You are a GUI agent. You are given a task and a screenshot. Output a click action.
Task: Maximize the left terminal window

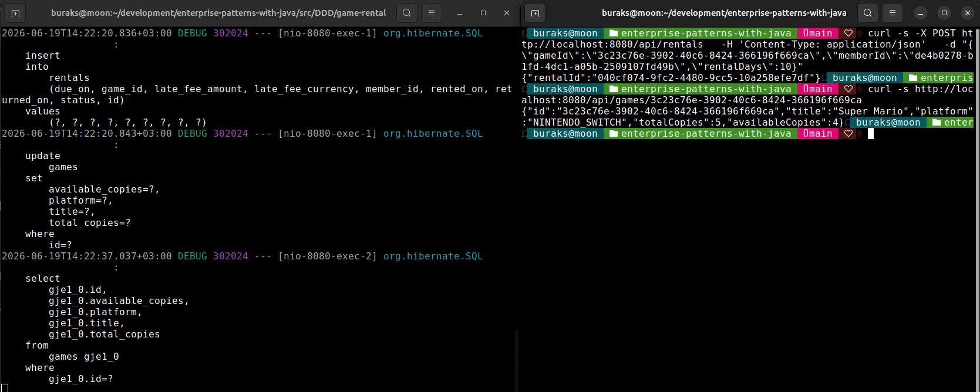[x=483, y=13]
